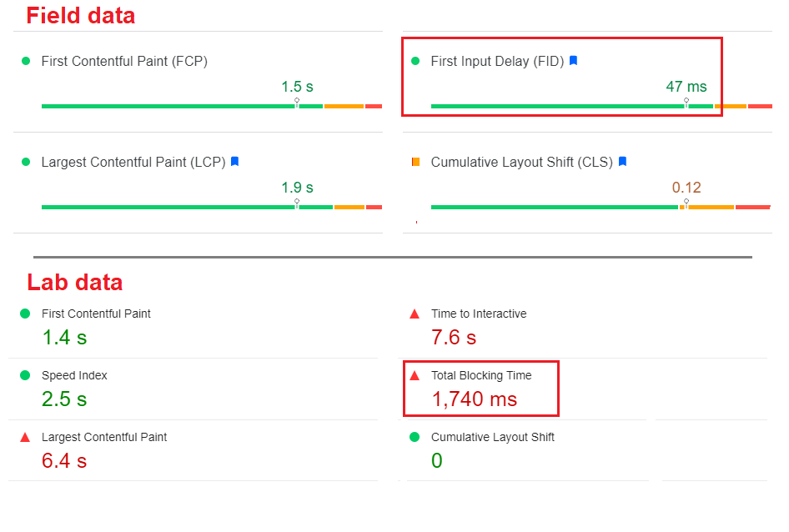Click the bookmark icon next to First Input Delay
This screenshot has width=789, height=532.
[573, 60]
